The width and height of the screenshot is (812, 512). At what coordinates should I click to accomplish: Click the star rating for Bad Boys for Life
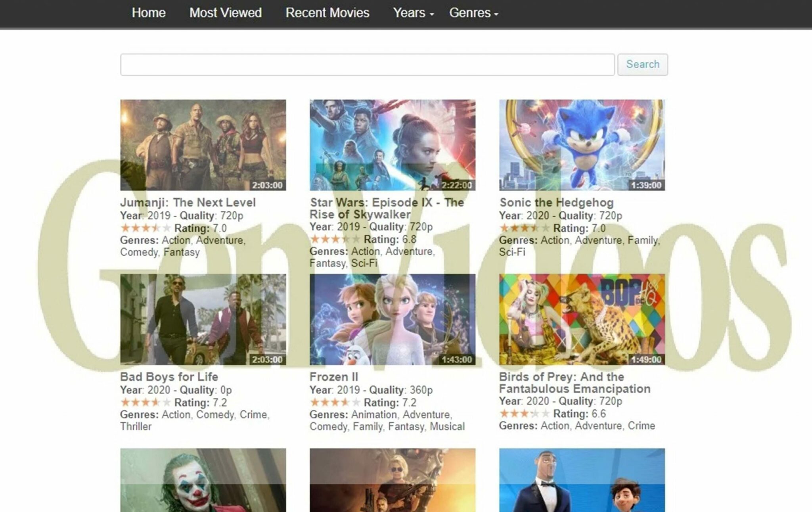pos(146,402)
